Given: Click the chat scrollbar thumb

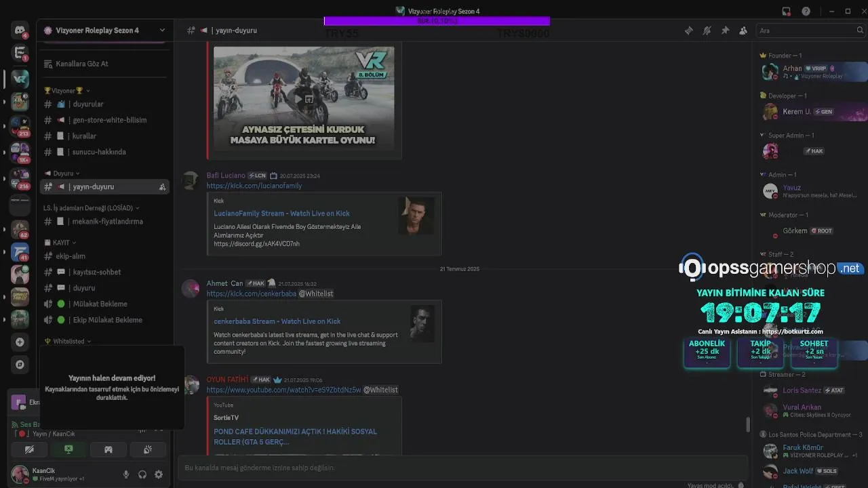Looking at the screenshot, I should click(x=748, y=424).
